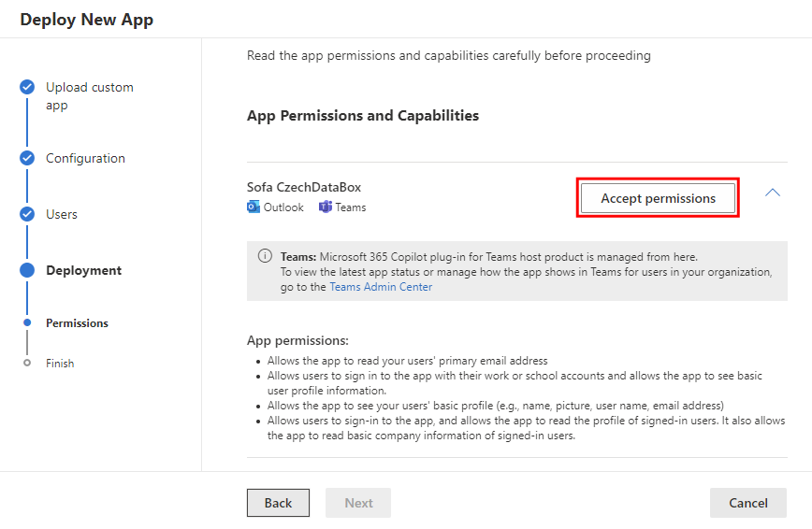Cancel the app deployment
The width and height of the screenshot is (812, 529).
pyautogui.click(x=748, y=503)
